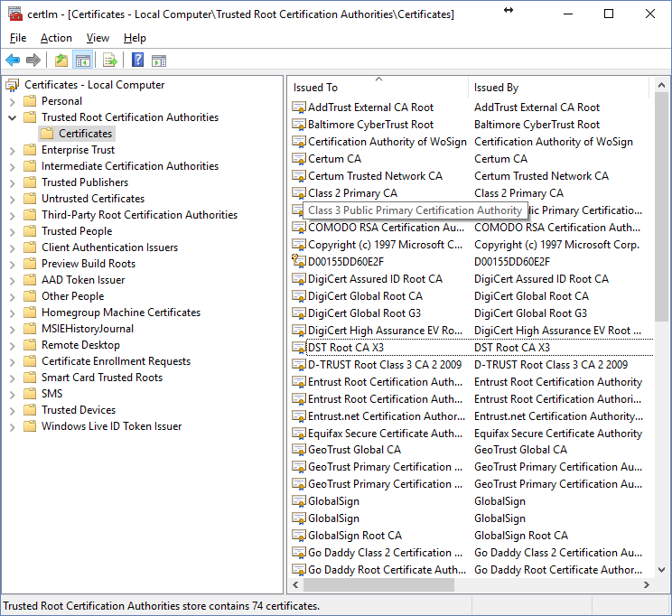This screenshot has height=616, width=672.
Task: Click the Up One Level folder icon
Action: pyautogui.click(x=61, y=61)
